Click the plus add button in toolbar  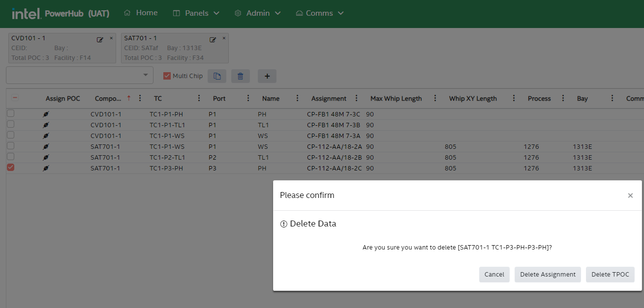267,76
